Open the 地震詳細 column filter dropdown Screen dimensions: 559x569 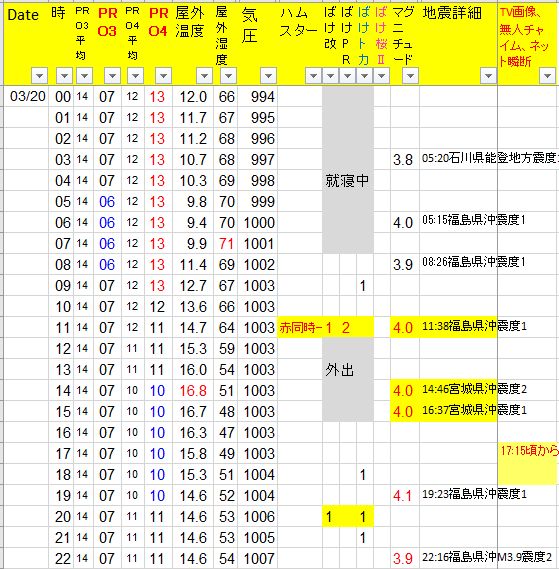point(488,76)
